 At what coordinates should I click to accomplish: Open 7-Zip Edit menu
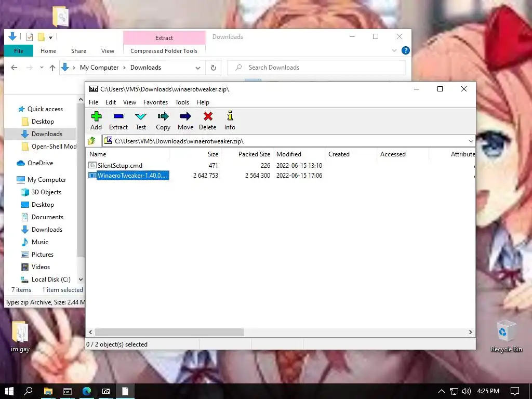pyautogui.click(x=111, y=102)
